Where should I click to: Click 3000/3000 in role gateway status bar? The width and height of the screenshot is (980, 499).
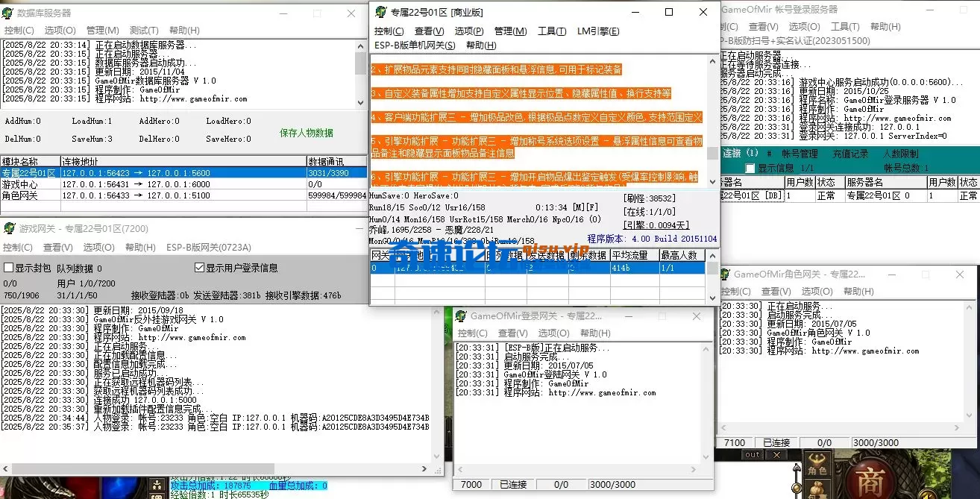[x=874, y=442]
